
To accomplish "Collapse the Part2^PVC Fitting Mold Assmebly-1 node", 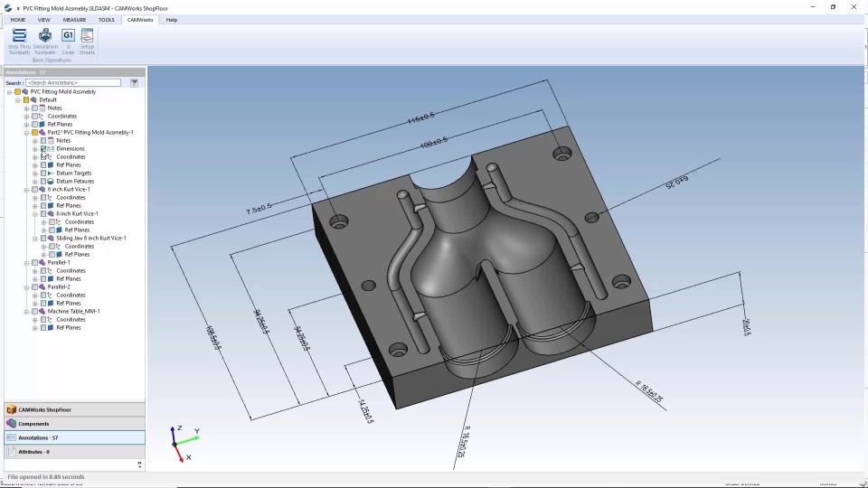I will [x=26, y=133].
